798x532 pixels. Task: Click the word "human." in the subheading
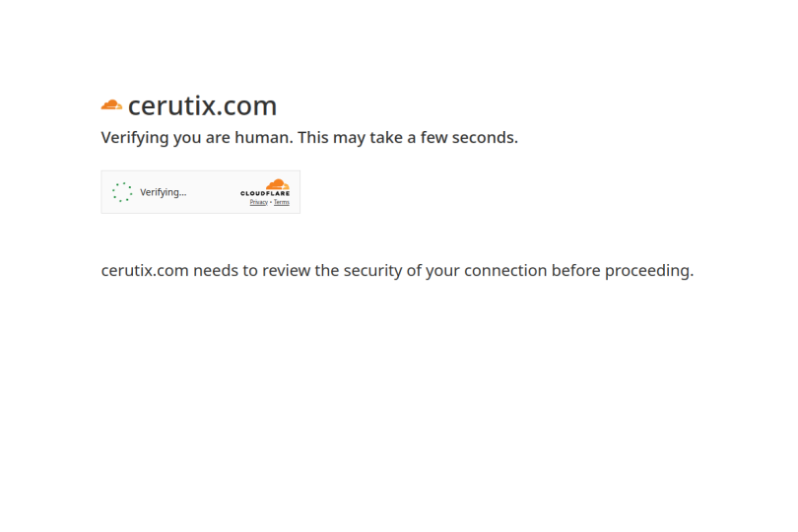tap(264, 138)
